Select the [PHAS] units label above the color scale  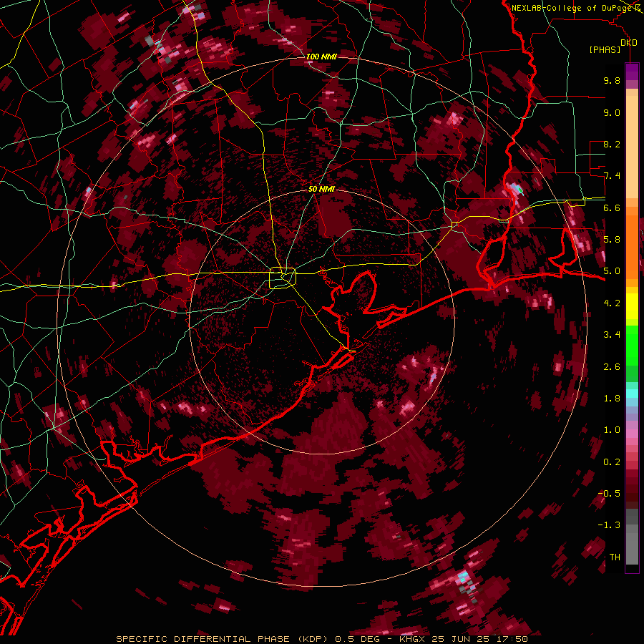605,49
